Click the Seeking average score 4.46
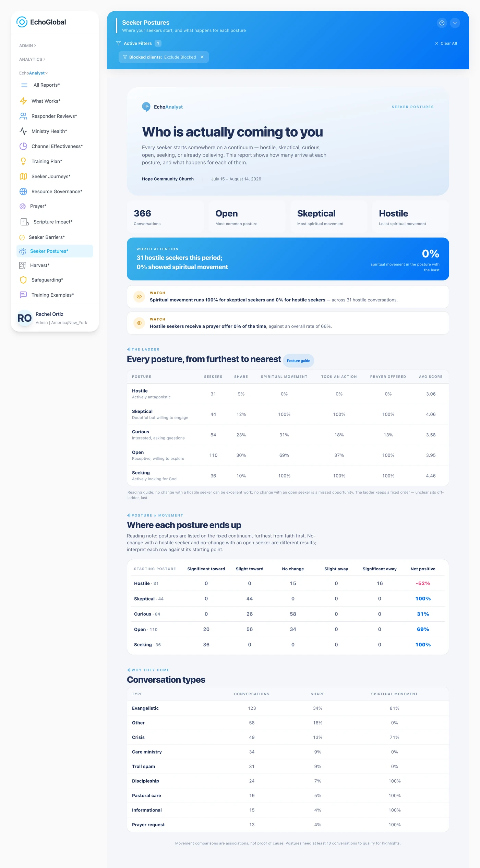Image resolution: width=480 pixels, height=868 pixels. [431, 476]
